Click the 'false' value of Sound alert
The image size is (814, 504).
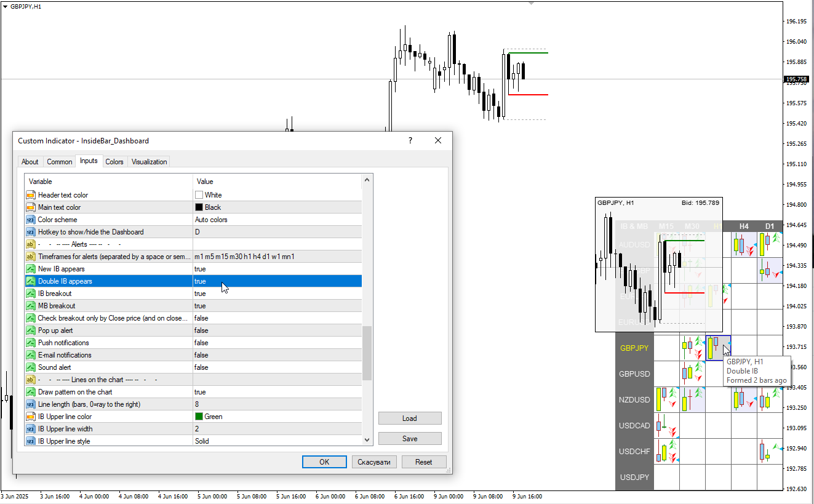pyautogui.click(x=201, y=367)
